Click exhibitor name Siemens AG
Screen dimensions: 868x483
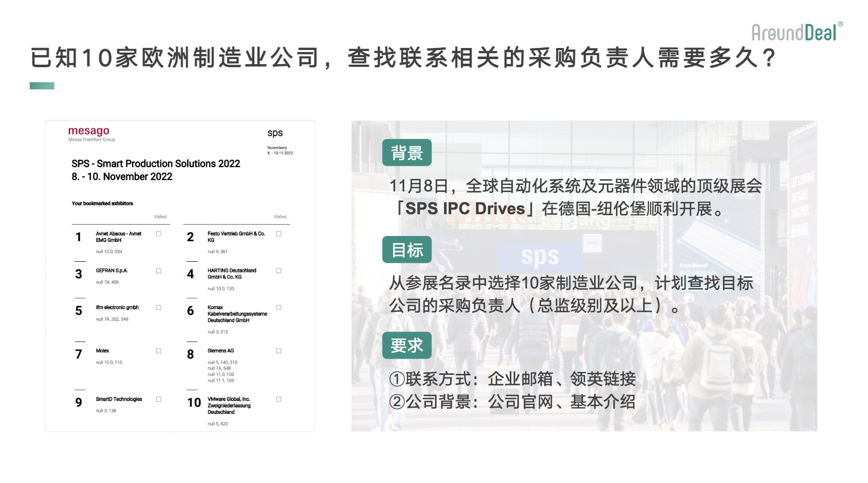[x=221, y=351]
